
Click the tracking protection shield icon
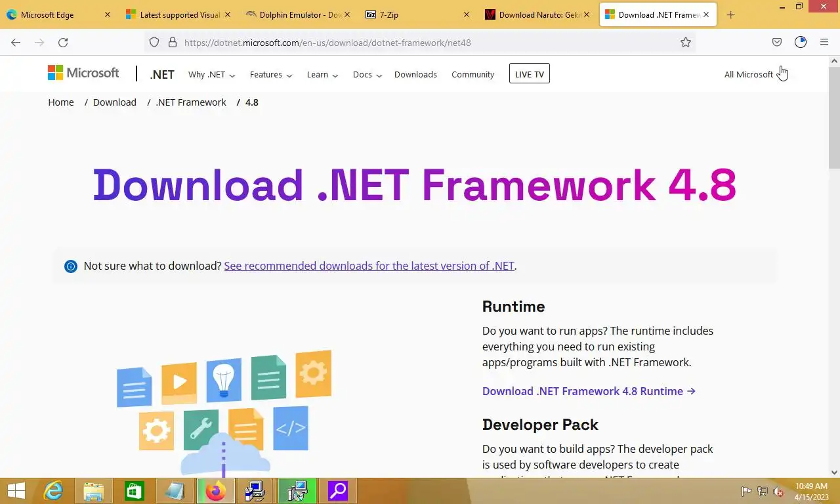pos(154,42)
